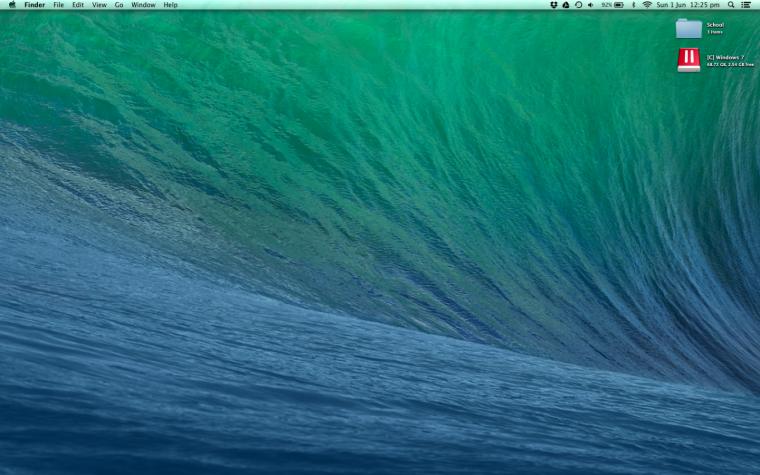The image size is (760, 475).
Task: Select the School folder on desktop
Action: tap(689, 28)
